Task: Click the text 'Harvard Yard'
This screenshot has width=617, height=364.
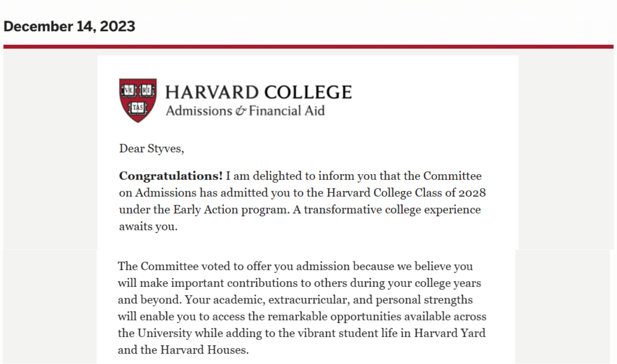Action: [449, 333]
